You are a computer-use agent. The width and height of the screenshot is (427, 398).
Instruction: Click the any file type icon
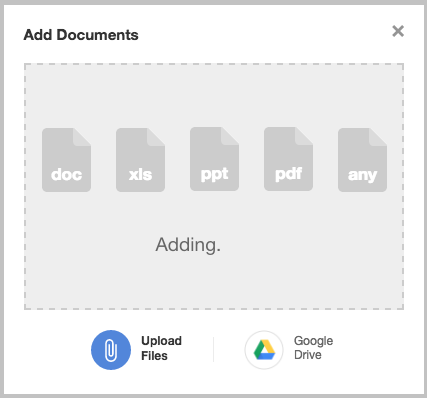pos(362,160)
